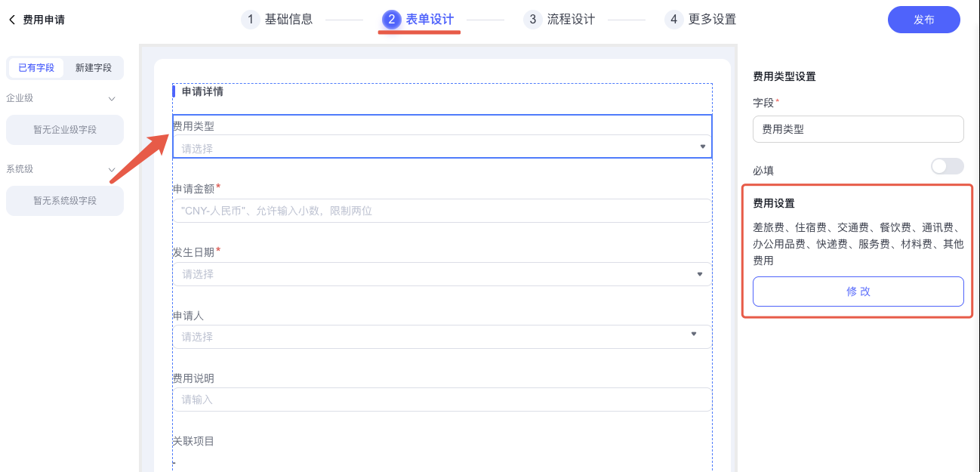Viewport: 980px width, 472px height.
Task: Click the 发布 publish button
Action: (x=924, y=20)
